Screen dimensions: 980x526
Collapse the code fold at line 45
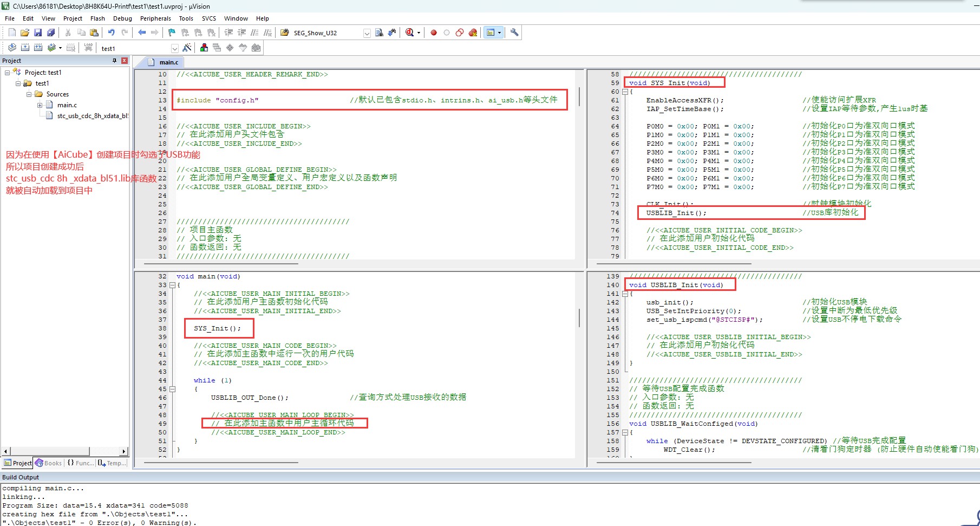(x=172, y=389)
